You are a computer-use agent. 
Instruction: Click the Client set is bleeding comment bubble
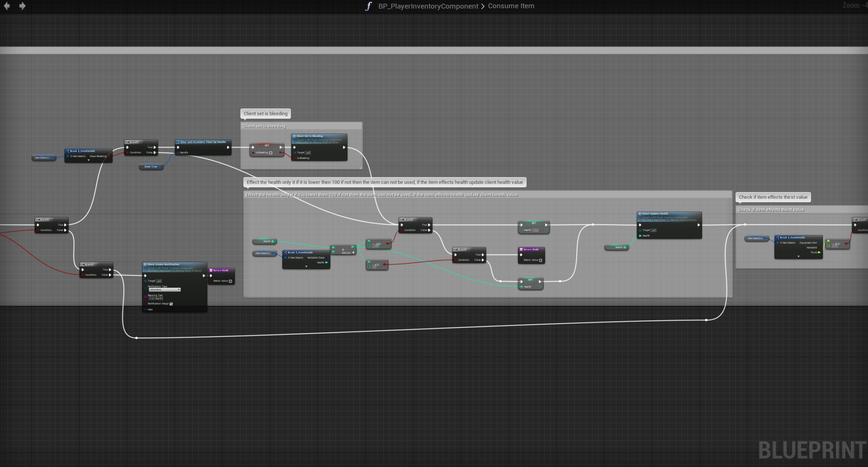pyautogui.click(x=265, y=114)
